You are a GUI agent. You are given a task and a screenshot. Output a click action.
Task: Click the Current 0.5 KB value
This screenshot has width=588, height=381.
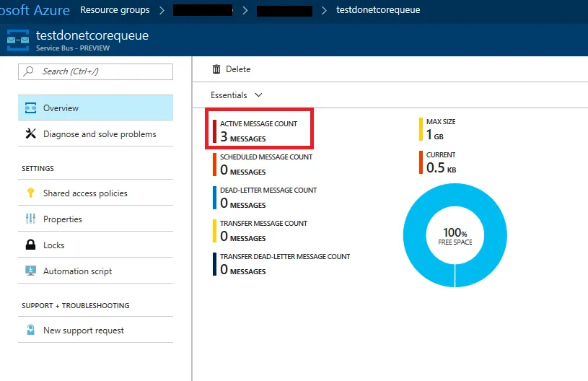tap(442, 168)
